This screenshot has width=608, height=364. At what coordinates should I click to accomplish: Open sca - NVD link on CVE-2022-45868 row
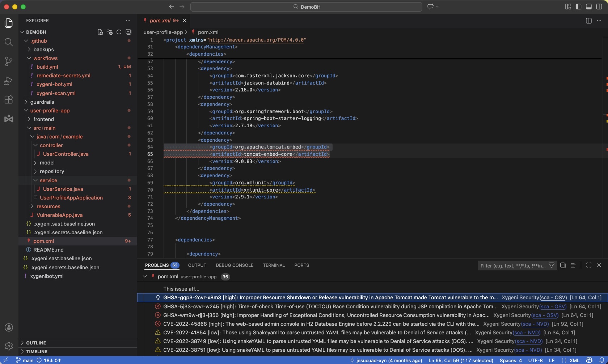(x=535, y=324)
